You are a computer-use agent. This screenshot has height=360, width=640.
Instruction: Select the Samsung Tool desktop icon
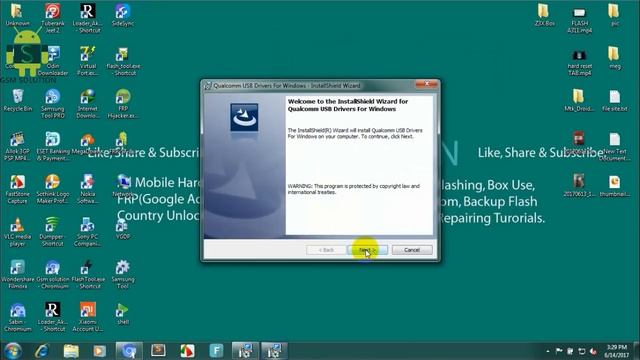(x=123, y=275)
